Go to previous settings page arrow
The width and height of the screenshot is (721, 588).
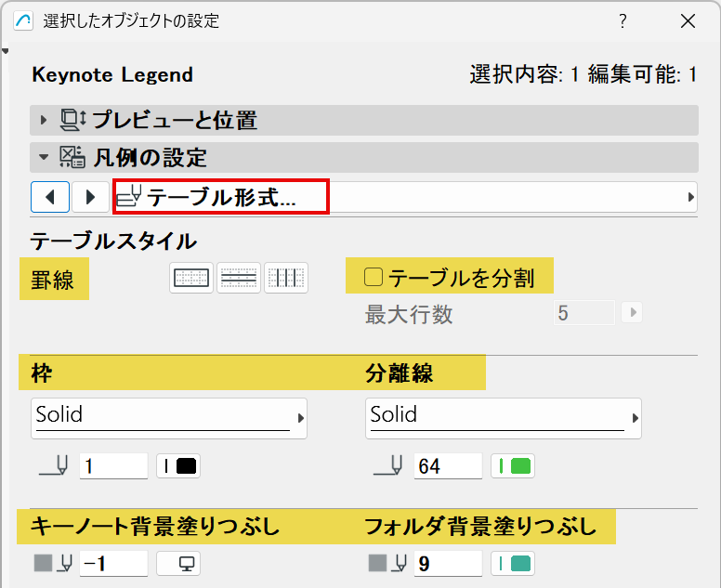50,197
